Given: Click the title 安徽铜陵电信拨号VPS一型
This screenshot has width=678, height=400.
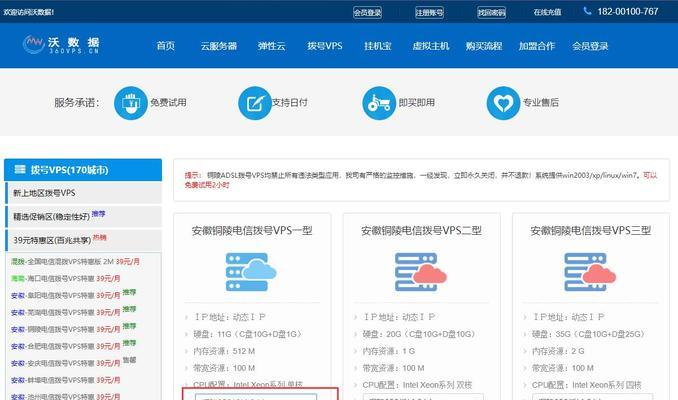Looking at the screenshot, I should (252, 231).
